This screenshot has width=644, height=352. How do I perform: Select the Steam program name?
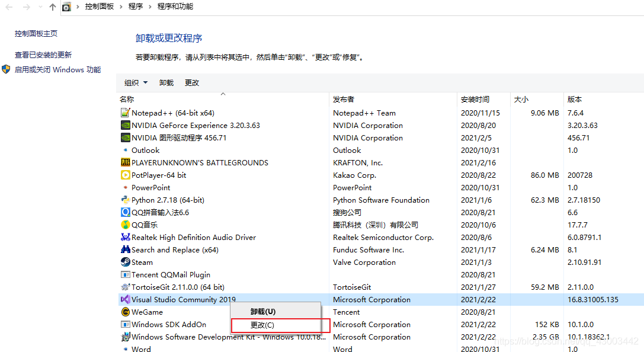point(142,262)
